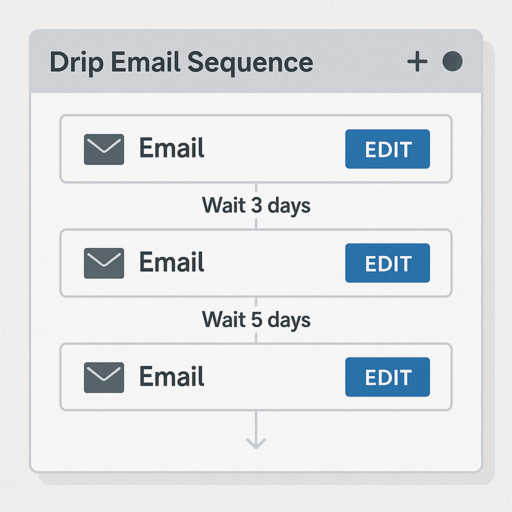This screenshot has height=512, width=512.
Task: Select the second email's envelope icon
Action: [104, 263]
